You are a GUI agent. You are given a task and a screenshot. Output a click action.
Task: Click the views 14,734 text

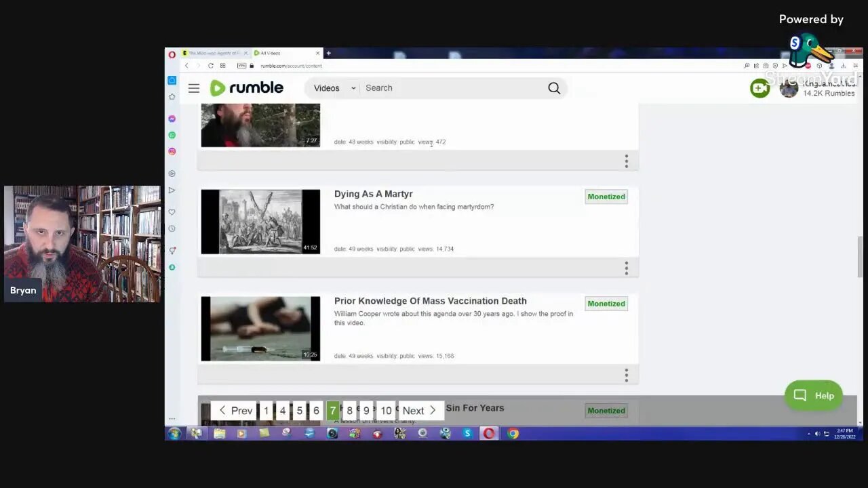436,249
